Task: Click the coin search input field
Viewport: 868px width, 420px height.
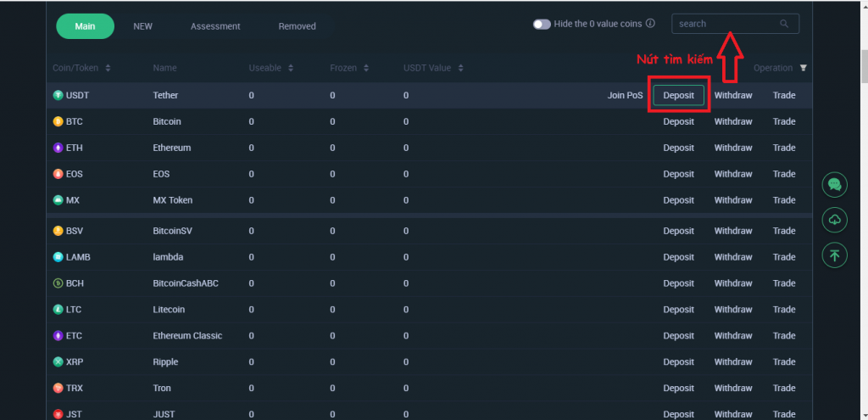Action: click(735, 24)
